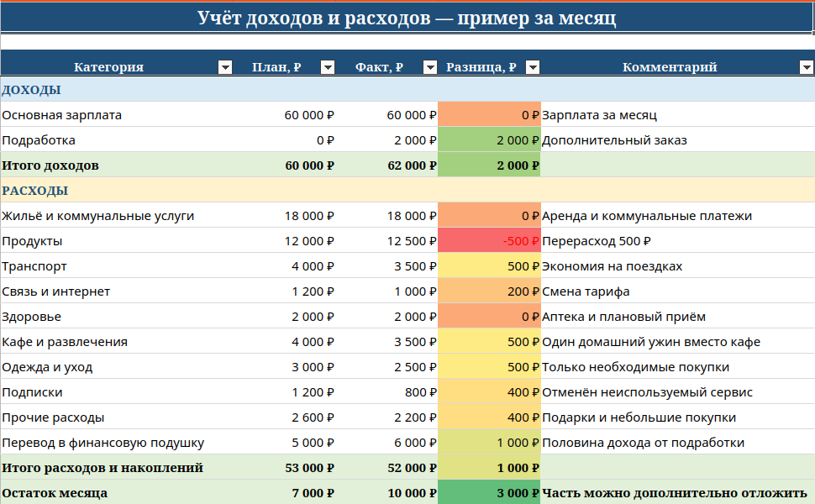Select the 'Основная зарплата' cell
815x504 pixels.
point(117,115)
